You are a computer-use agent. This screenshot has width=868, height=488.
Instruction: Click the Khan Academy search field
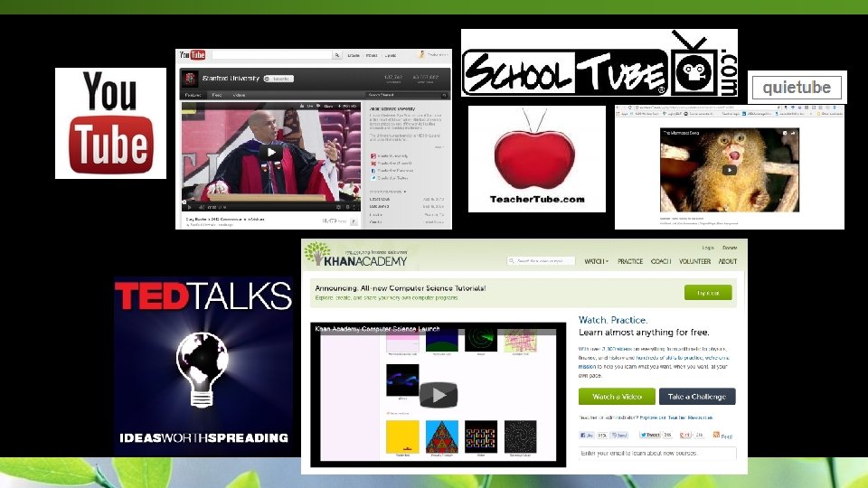542,260
